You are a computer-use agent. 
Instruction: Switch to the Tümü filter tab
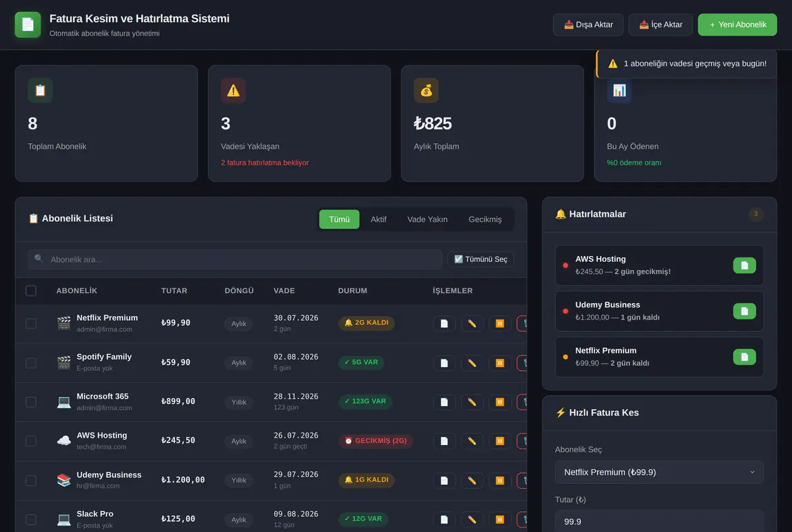[x=339, y=219]
